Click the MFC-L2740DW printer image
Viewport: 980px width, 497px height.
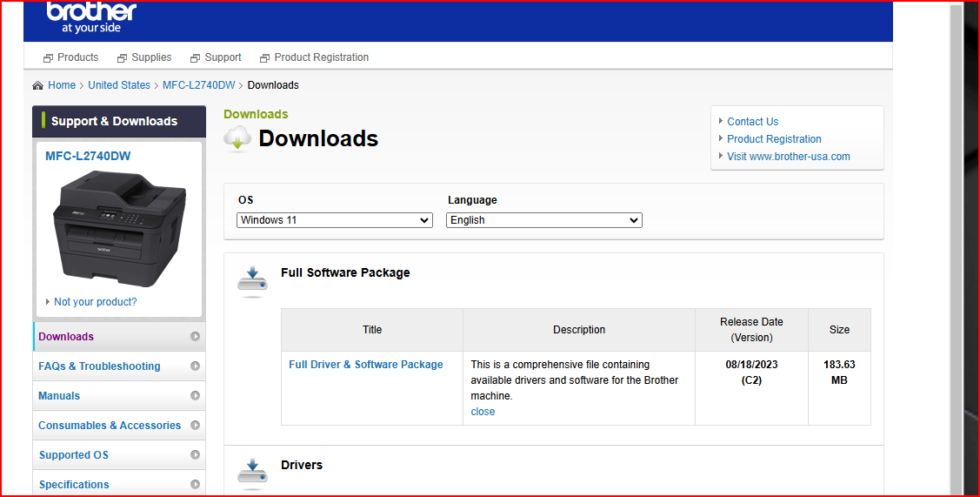point(118,228)
